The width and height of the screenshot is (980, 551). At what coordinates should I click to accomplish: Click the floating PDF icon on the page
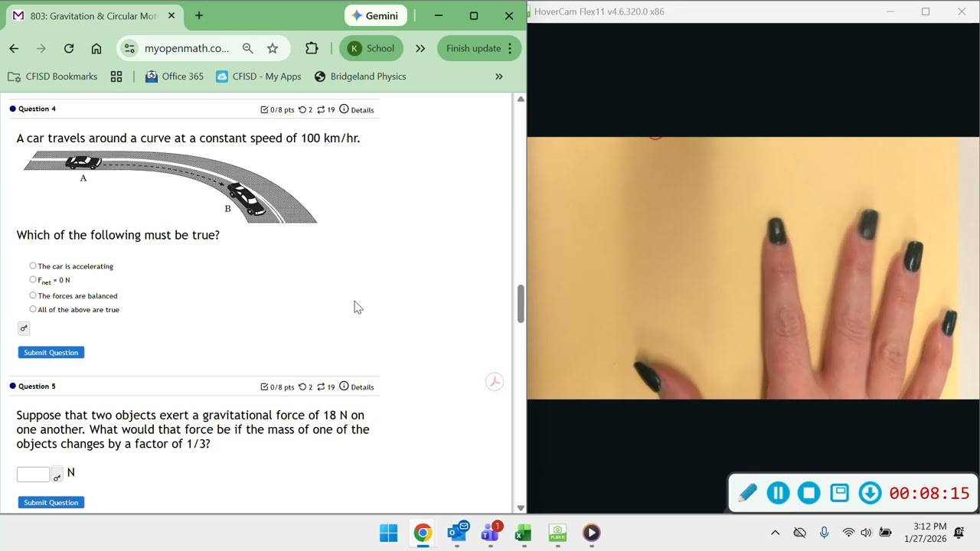click(495, 382)
